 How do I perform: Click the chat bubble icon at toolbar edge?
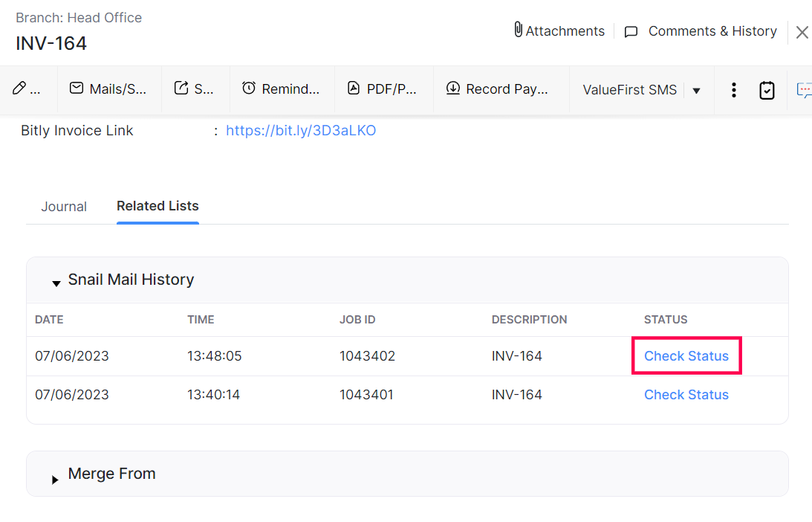(804, 90)
